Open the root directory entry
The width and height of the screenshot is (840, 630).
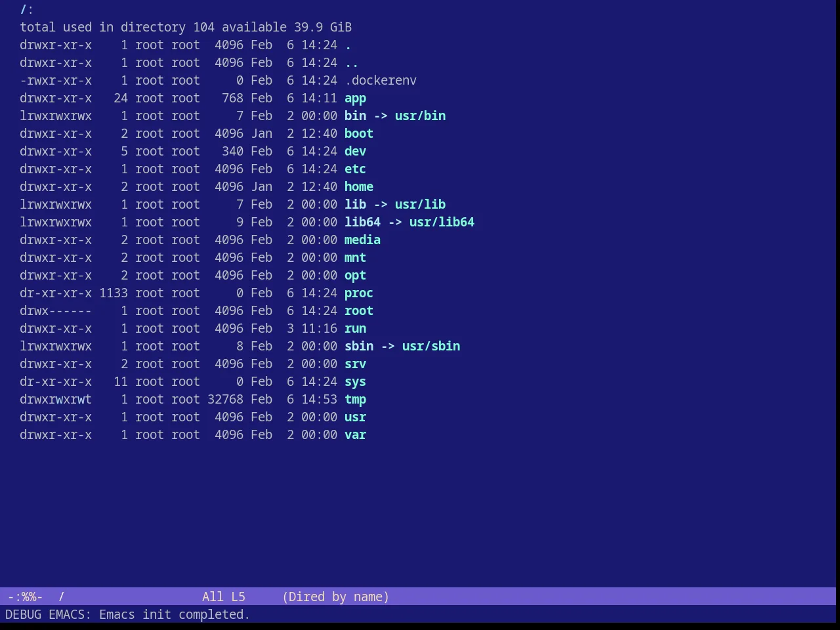pos(359,311)
